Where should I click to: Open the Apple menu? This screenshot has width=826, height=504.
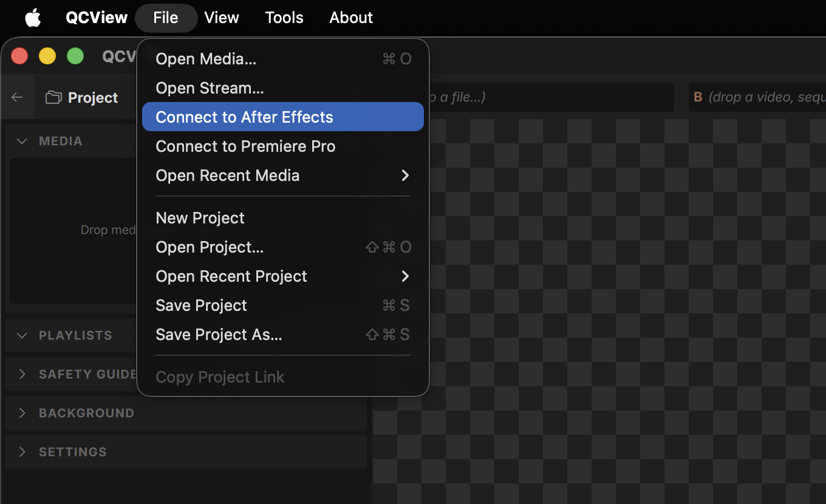point(33,18)
